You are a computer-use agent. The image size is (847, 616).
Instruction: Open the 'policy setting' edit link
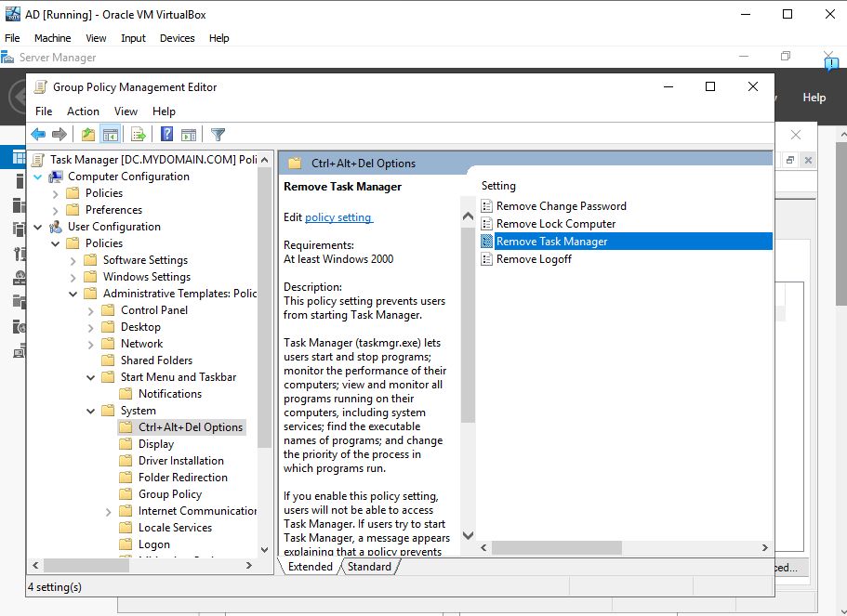point(338,217)
